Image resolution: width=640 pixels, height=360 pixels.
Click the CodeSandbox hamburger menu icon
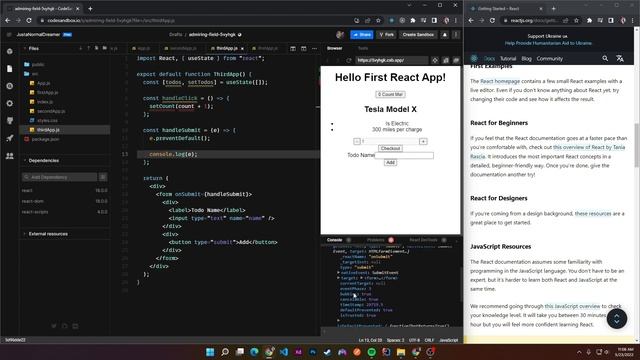[9, 35]
